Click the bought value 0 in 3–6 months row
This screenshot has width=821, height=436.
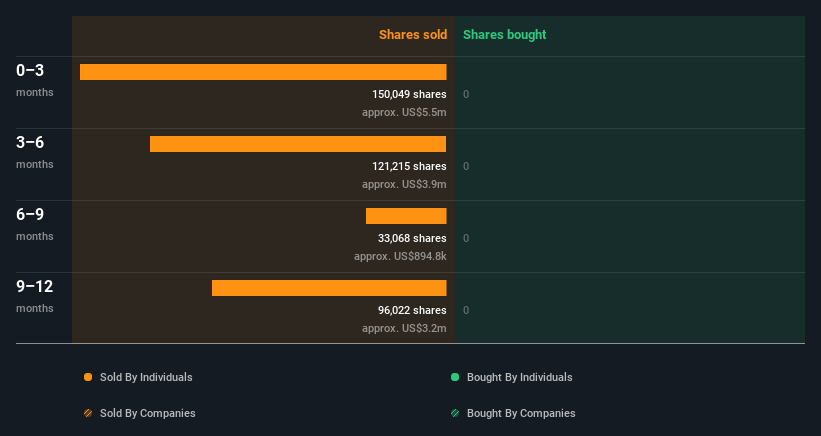coord(466,166)
